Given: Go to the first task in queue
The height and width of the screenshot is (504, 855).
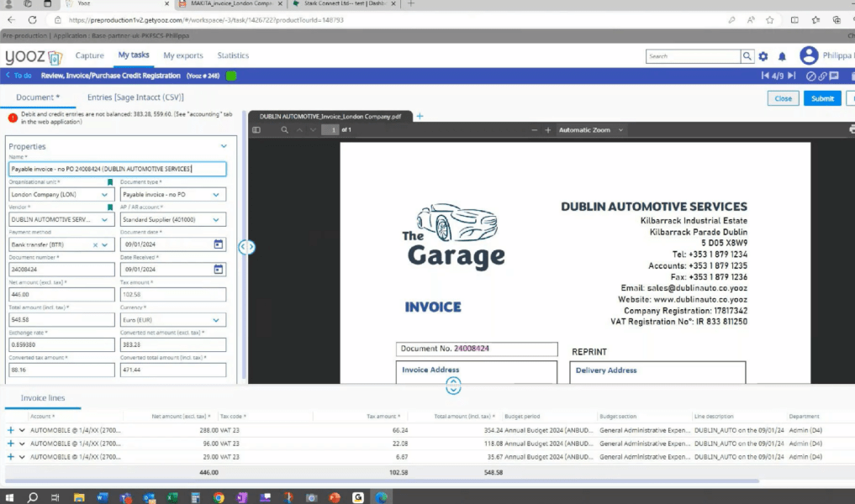Looking at the screenshot, I should [765, 76].
